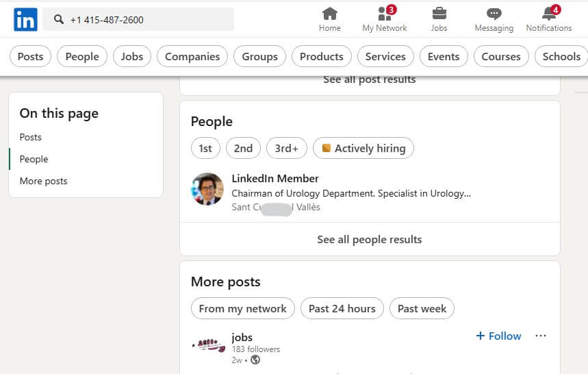Image resolution: width=588 pixels, height=374 pixels.
Task: Filter results by Companies
Action: [192, 56]
